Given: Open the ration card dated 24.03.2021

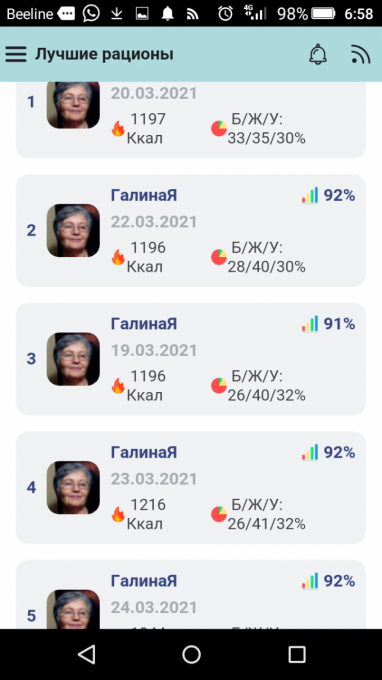Looking at the screenshot, I should tap(191, 594).
